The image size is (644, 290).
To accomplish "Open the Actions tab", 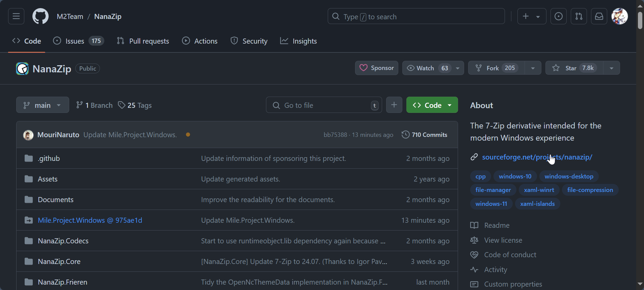I will pyautogui.click(x=200, y=41).
